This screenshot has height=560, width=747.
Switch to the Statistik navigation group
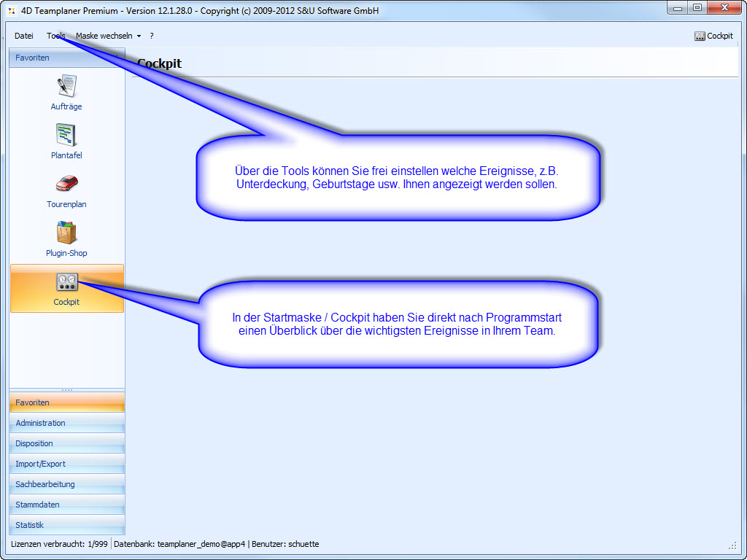[x=66, y=525]
